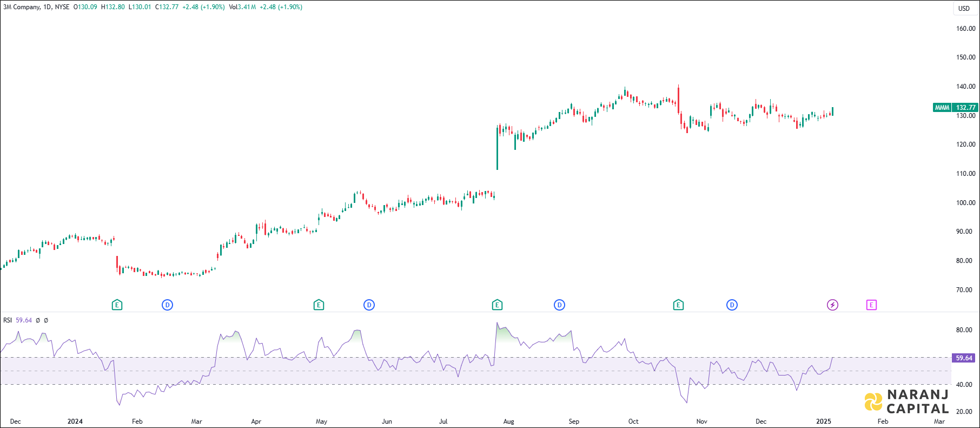Screen dimensions: 980x428
Task: Click the purple RSI 59.64 axis label
Action: (964, 358)
